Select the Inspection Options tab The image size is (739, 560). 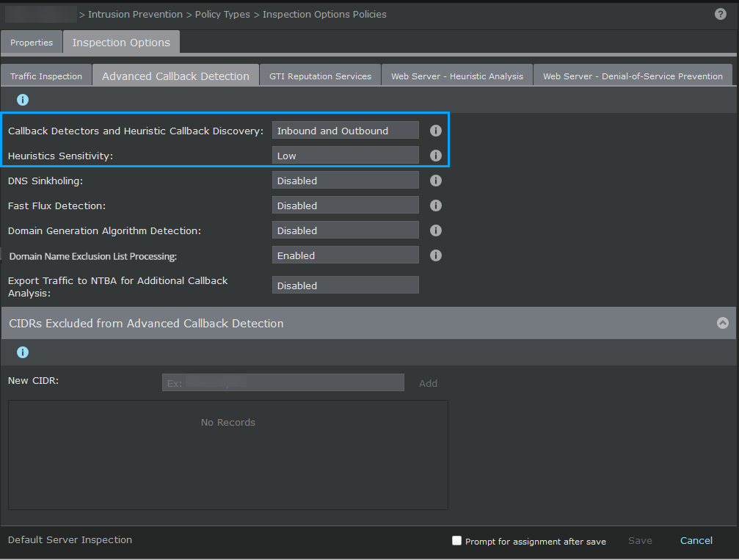[121, 43]
